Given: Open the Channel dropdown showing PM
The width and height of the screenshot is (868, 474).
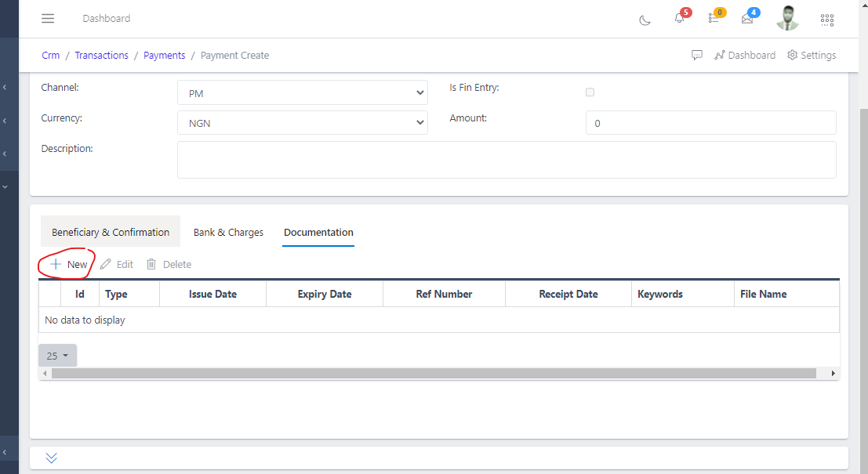Looking at the screenshot, I should (x=302, y=92).
